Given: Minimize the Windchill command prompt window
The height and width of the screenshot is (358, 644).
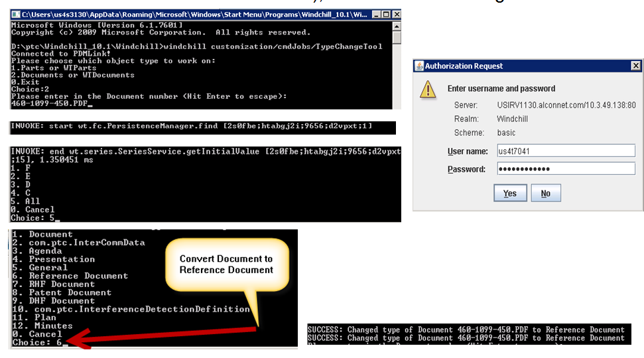Looking at the screenshot, I should [x=376, y=15].
